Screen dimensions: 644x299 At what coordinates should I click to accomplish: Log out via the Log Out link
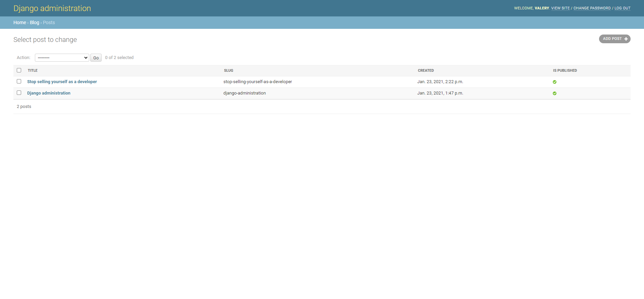(x=623, y=8)
